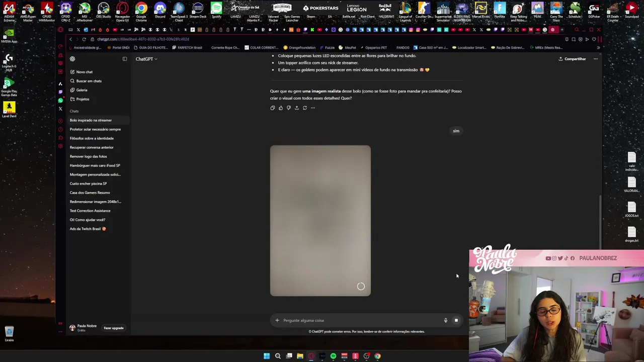Open the Paula Nobre account menu

pyautogui.click(x=83, y=328)
